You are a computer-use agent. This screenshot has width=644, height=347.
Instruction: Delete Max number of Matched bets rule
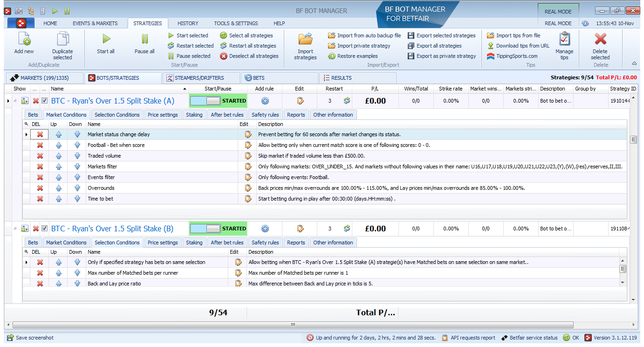coord(40,273)
